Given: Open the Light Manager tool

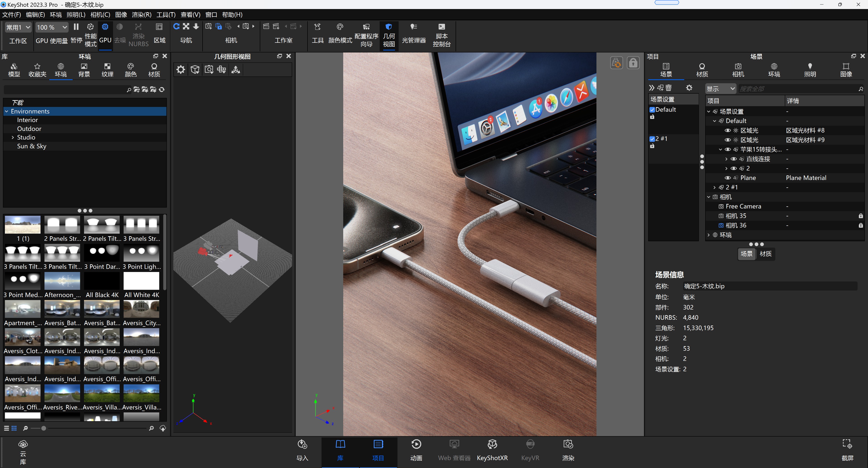Looking at the screenshot, I should pyautogui.click(x=414, y=27).
